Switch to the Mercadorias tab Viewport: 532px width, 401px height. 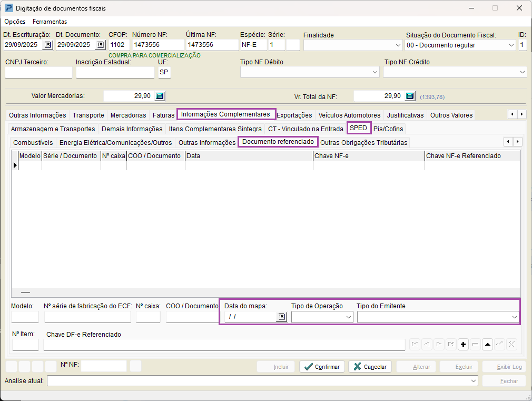point(128,115)
